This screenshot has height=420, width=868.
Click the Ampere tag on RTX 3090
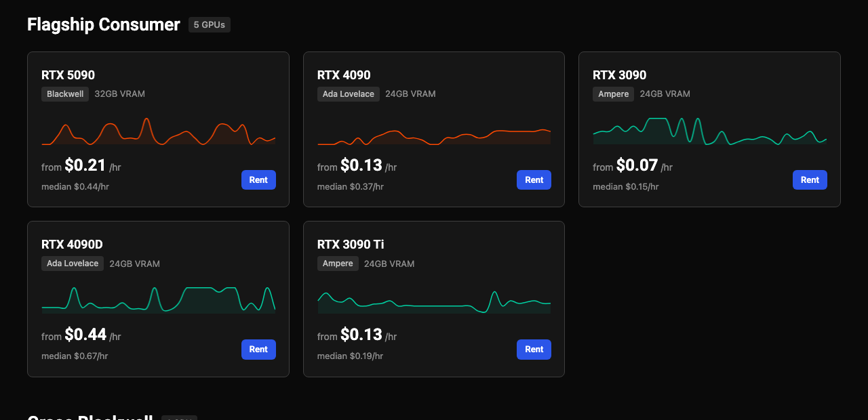tap(613, 94)
